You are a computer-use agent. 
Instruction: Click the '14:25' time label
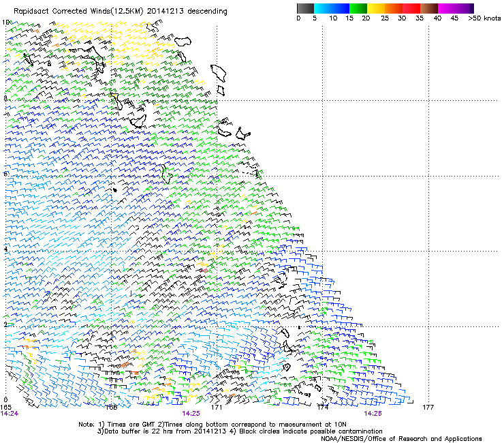(x=191, y=414)
